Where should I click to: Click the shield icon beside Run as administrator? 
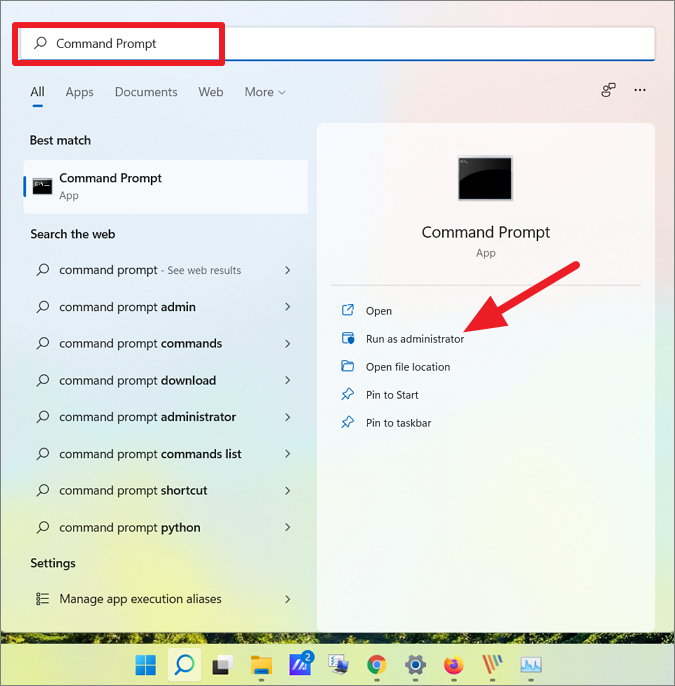pyautogui.click(x=348, y=338)
